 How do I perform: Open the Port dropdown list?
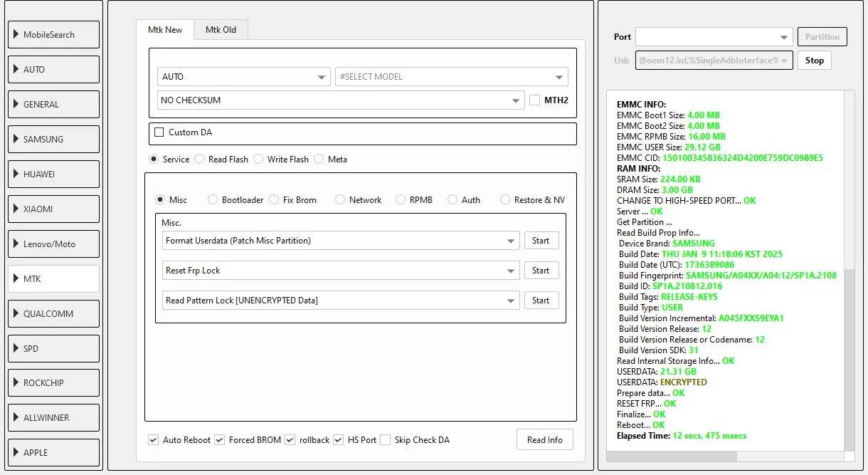click(713, 37)
